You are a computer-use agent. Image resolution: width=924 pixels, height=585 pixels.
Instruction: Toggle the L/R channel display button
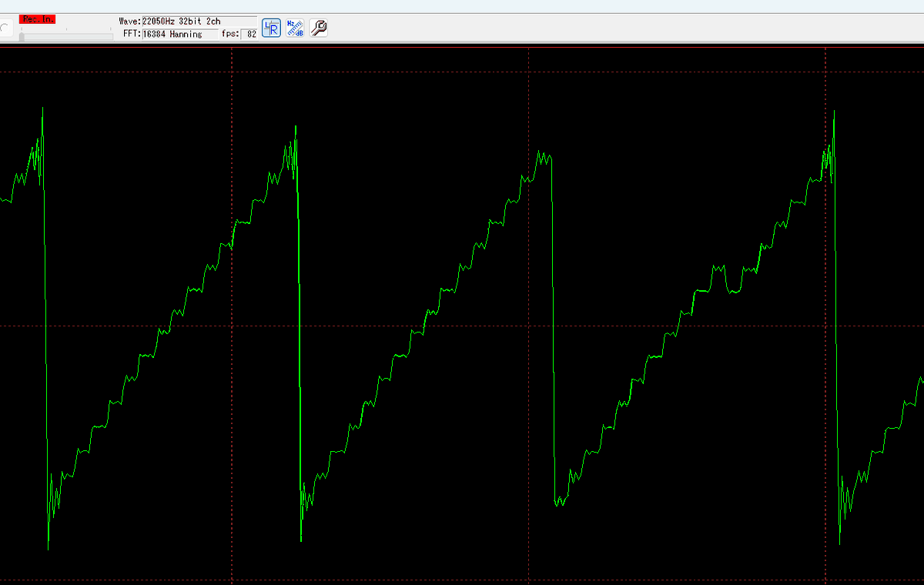pyautogui.click(x=271, y=28)
